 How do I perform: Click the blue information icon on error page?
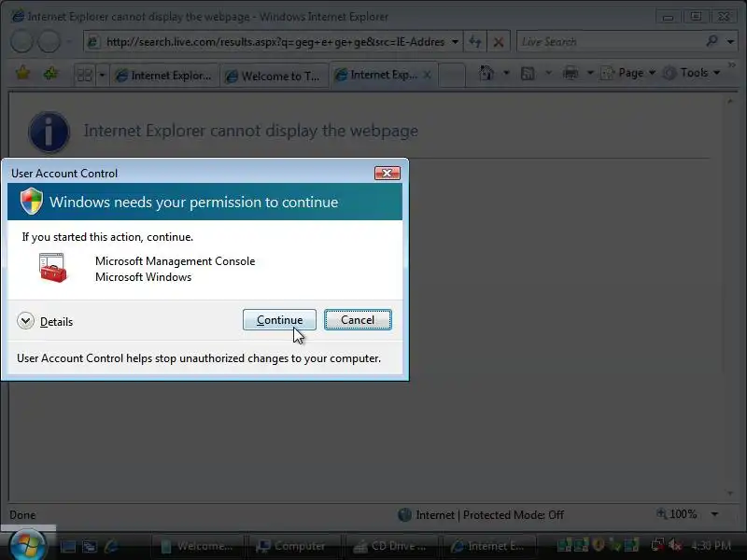click(x=49, y=132)
